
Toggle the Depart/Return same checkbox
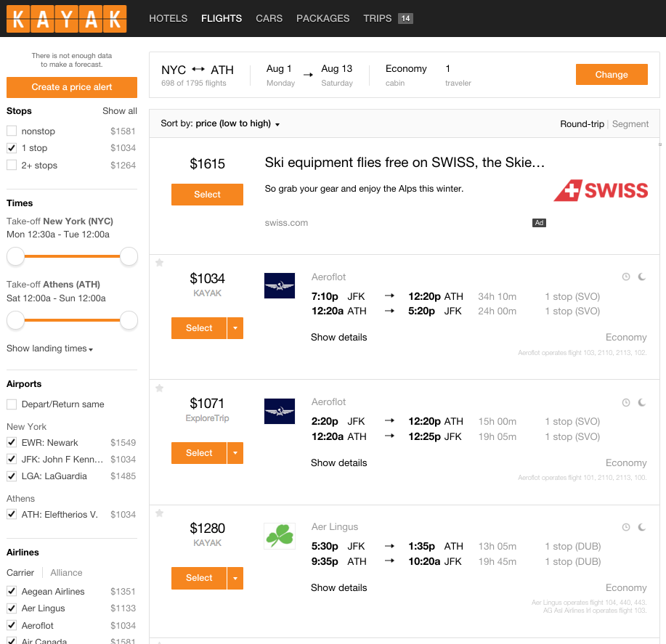(x=12, y=404)
